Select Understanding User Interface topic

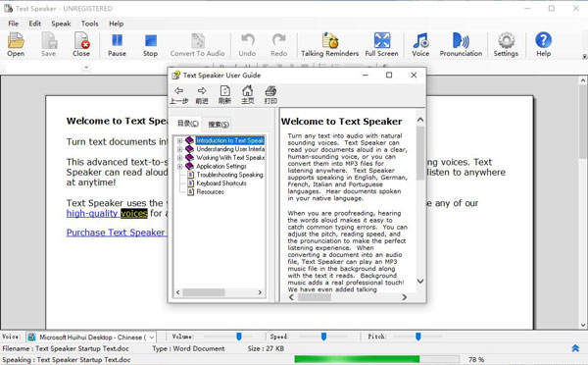tap(230, 149)
